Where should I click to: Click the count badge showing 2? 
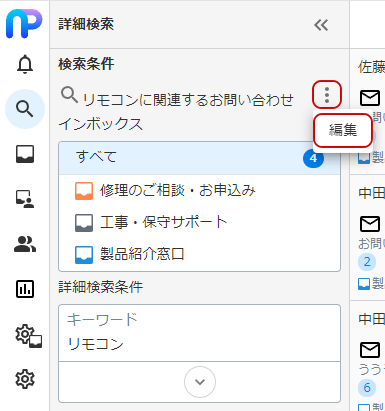click(x=367, y=262)
